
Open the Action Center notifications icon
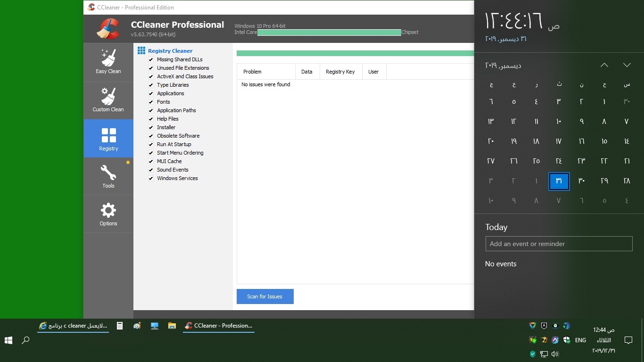click(x=628, y=340)
